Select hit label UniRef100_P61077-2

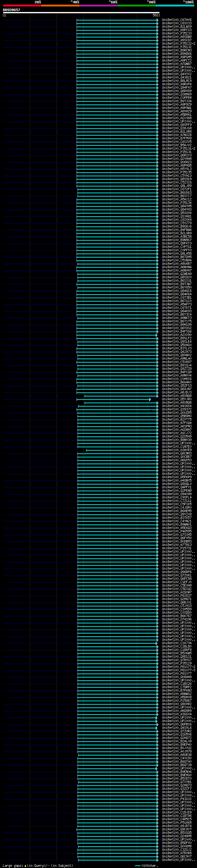click(x=179, y=667)
